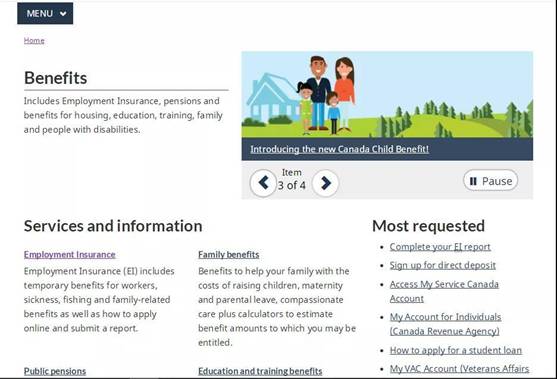Pause the carousel slideshow
Image resolution: width=557 pixels, height=379 pixels.
[491, 180]
